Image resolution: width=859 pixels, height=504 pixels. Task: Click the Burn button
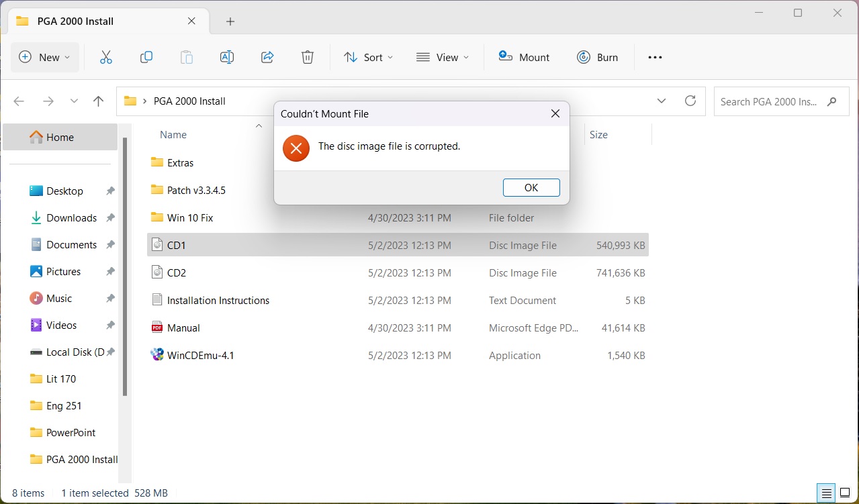pos(597,57)
